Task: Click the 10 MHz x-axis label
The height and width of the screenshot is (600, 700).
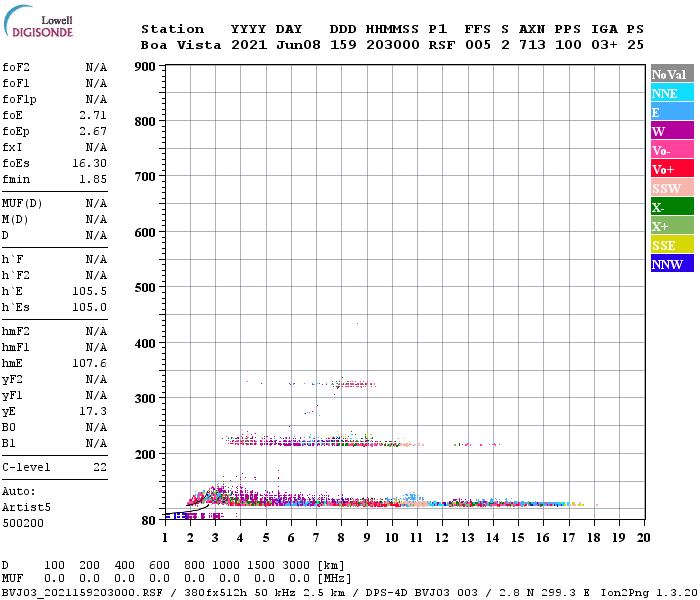Action: tap(392, 538)
